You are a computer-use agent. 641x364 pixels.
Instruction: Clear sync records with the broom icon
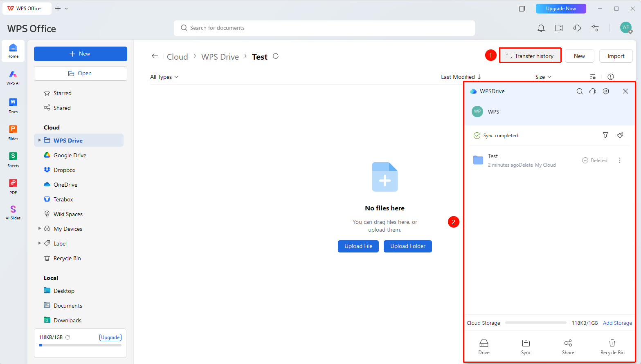[620, 135]
